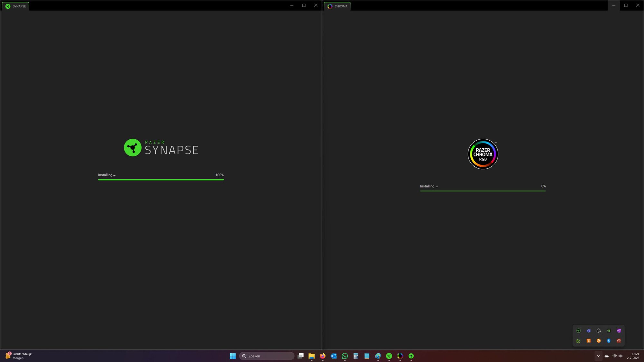Screen dimensions: 644x362
Task: Open Notepad from the taskbar
Action: pos(367,356)
